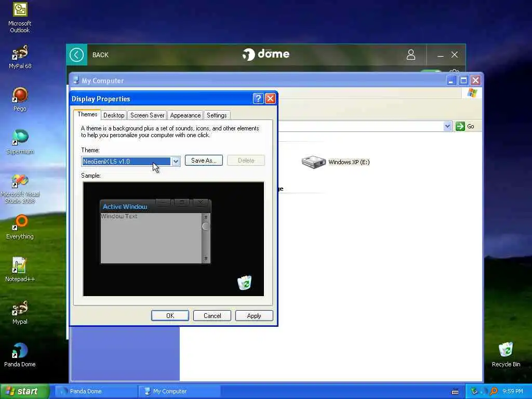Screen dimensions: 532x399
Task: Select the Windows XP (E:) drive icon
Action: 313,162
